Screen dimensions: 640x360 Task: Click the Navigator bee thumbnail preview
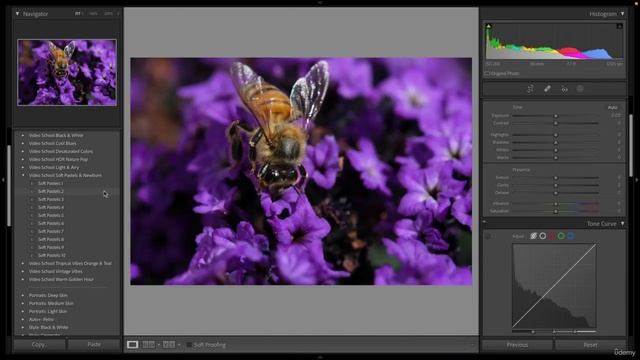[x=67, y=73]
